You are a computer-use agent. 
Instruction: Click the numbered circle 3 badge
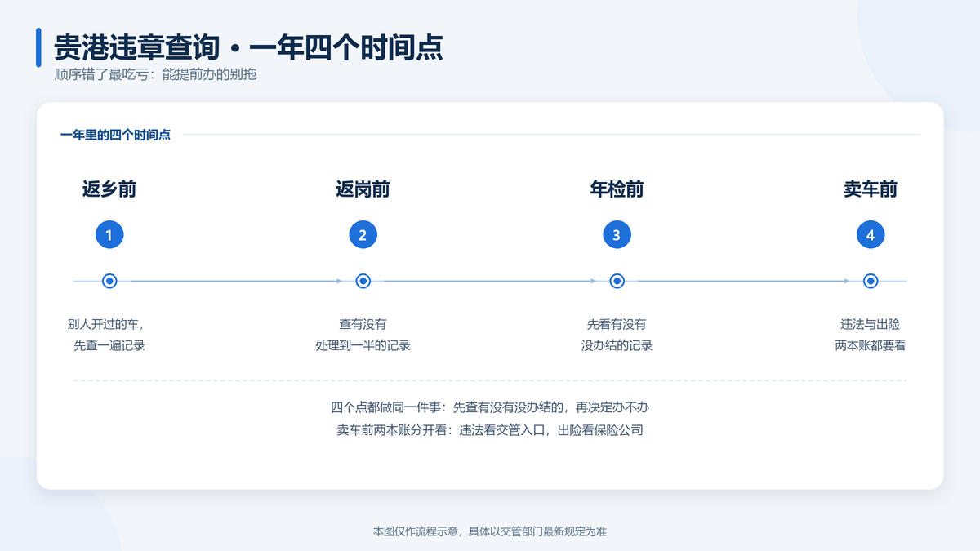click(x=617, y=236)
